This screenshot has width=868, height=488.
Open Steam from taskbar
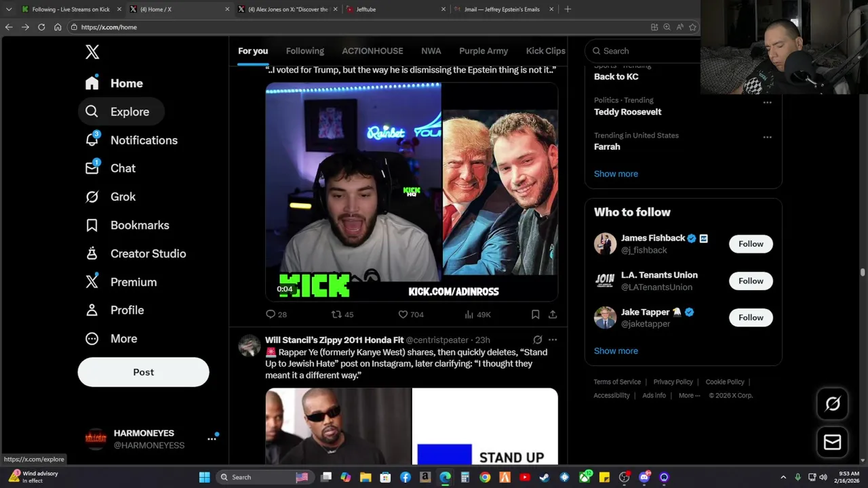[x=545, y=477]
